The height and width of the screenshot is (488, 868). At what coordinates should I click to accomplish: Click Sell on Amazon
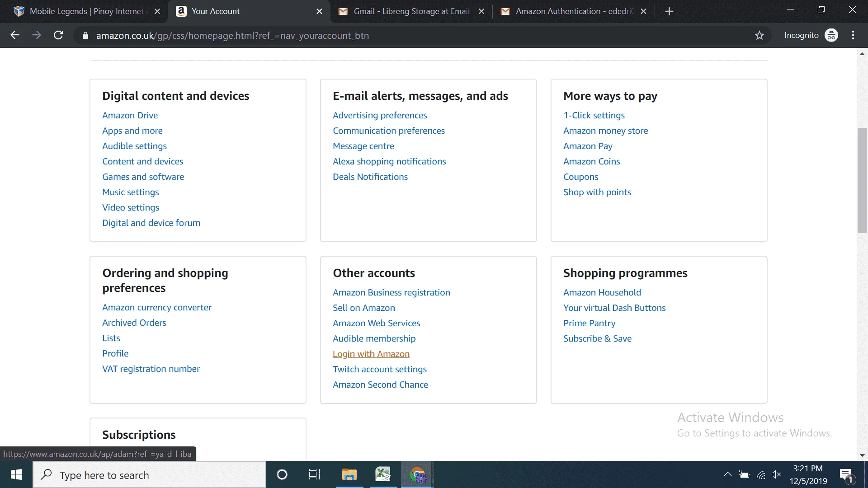[x=364, y=308]
